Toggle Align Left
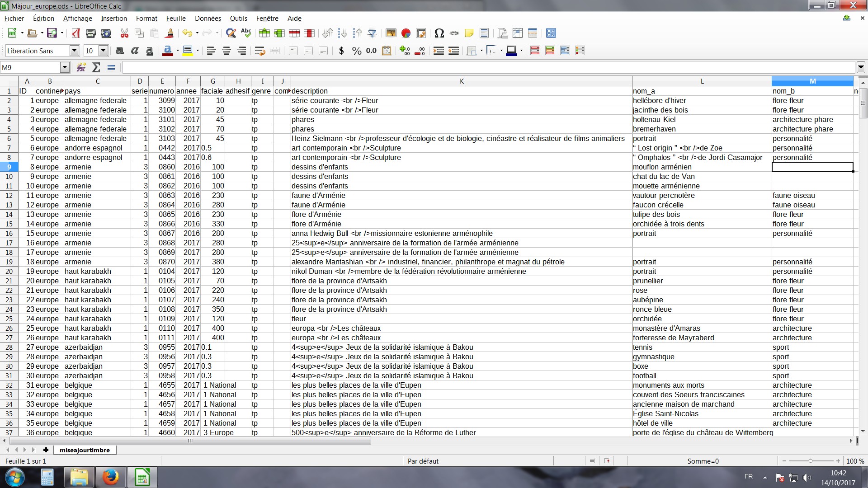This screenshot has width=868, height=488. point(211,51)
